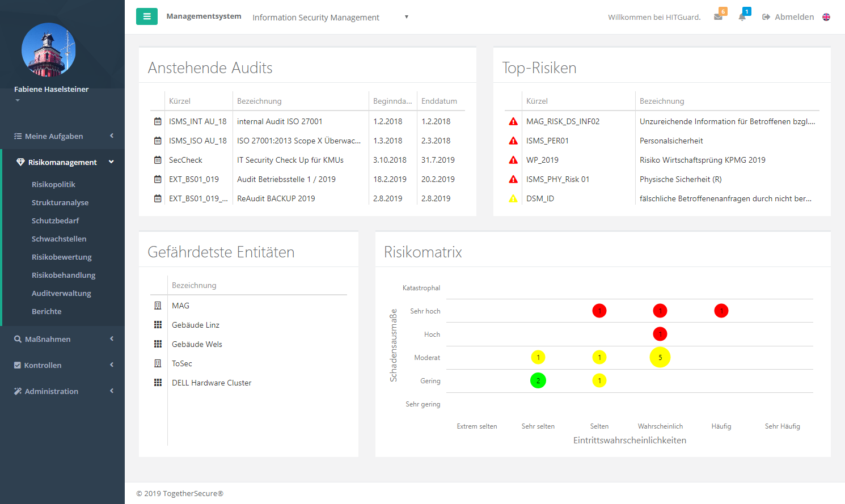Image resolution: width=845 pixels, height=504 pixels.
Task: Open the SecCheck audit entry
Action: (x=185, y=160)
